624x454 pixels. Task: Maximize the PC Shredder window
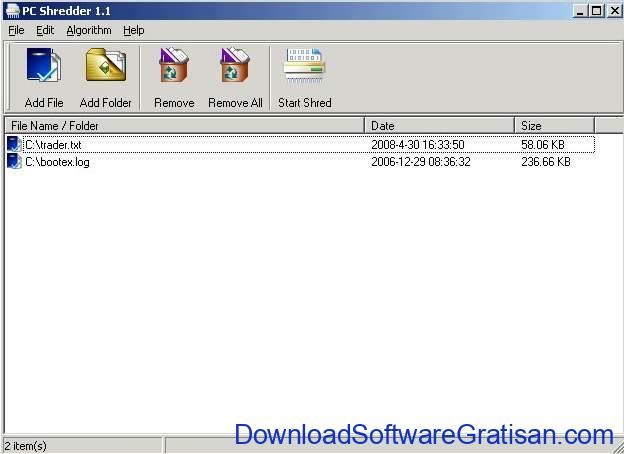597,11
